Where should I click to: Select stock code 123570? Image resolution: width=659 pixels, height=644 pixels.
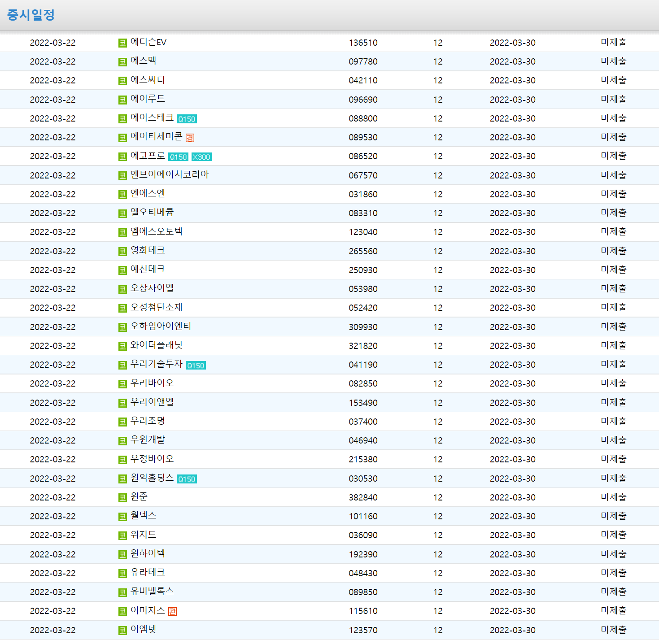(x=363, y=631)
